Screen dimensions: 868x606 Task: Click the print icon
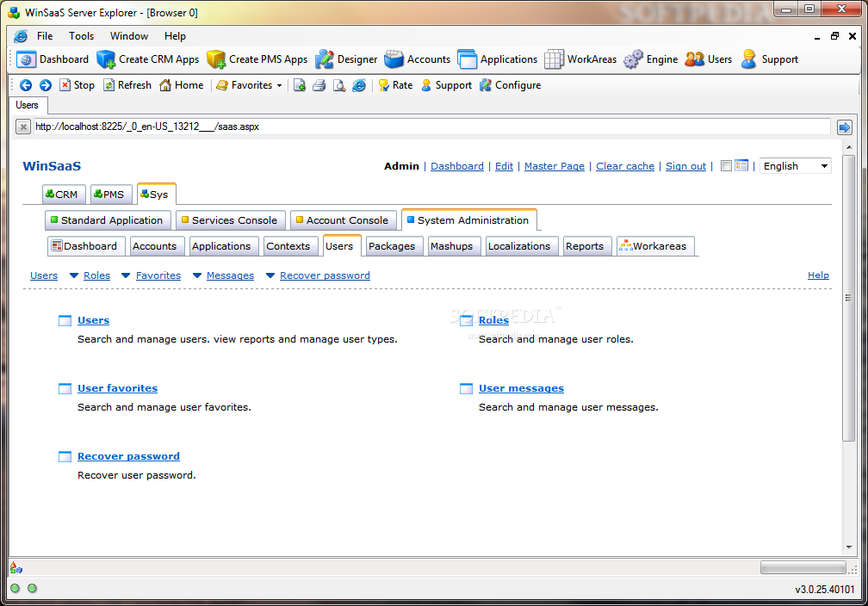(319, 85)
